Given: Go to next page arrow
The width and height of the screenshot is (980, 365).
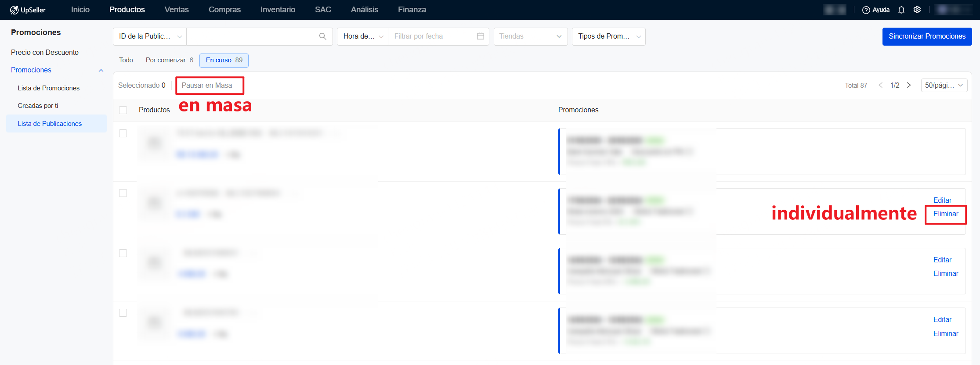Looking at the screenshot, I should [x=909, y=85].
